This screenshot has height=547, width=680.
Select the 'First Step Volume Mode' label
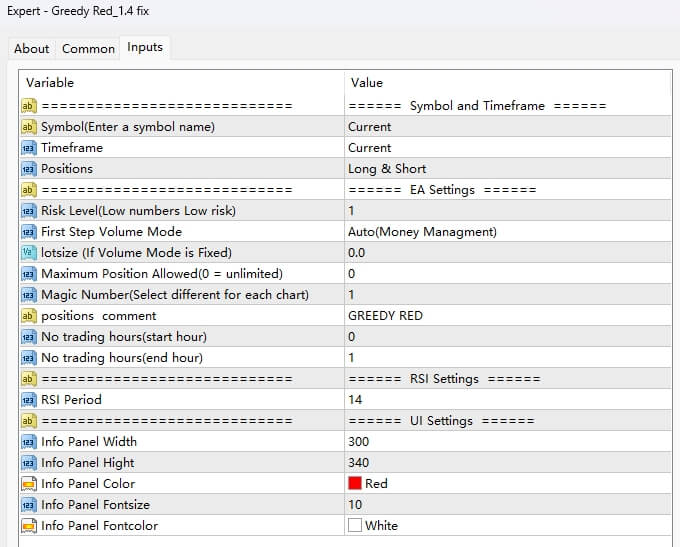(111, 232)
